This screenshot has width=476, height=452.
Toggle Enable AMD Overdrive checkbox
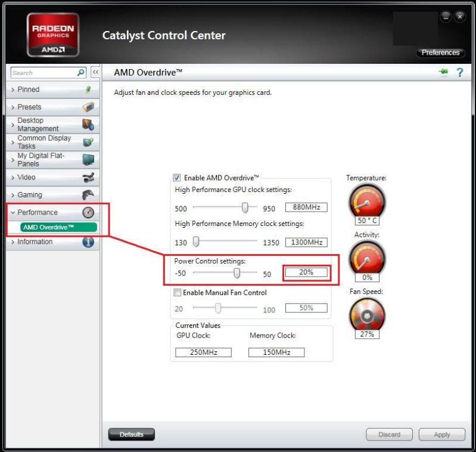pos(177,178)
